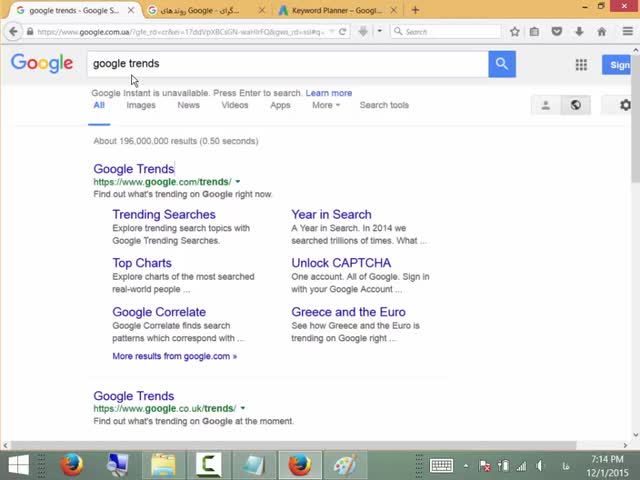The height and width of the screenshot is (480, 640).
Task: Click the Learn more link
Action: tap(329, 93)
